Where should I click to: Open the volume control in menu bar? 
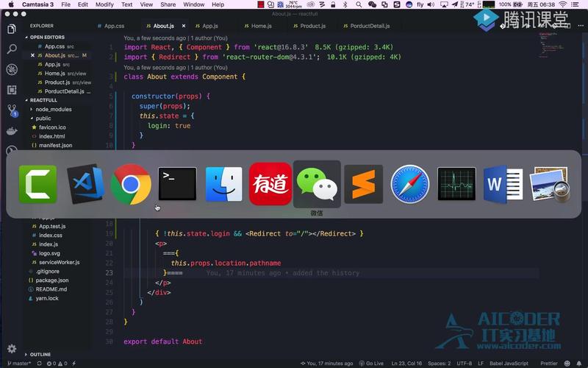coord(431,4)
